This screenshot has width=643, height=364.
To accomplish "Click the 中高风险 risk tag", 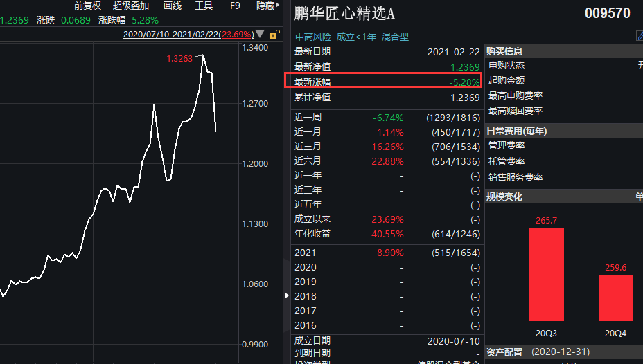I will [313, 37].
